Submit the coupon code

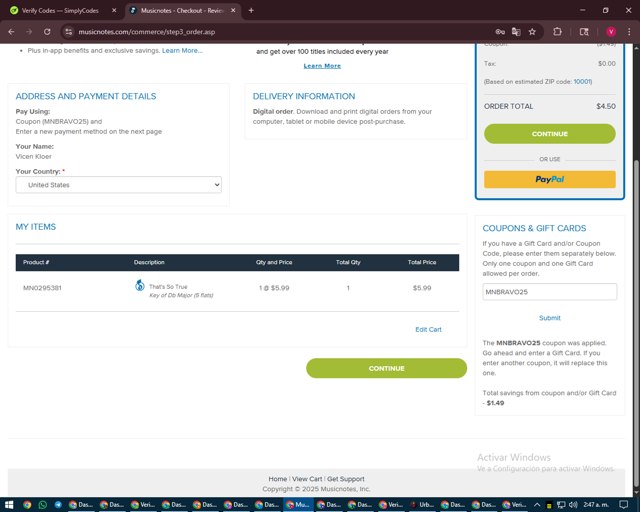coord(549,318)
